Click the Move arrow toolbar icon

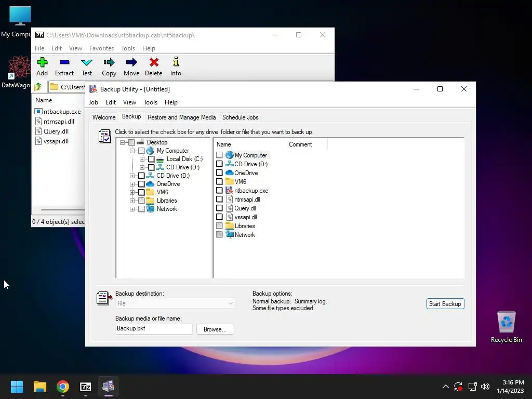coord(131,63)
